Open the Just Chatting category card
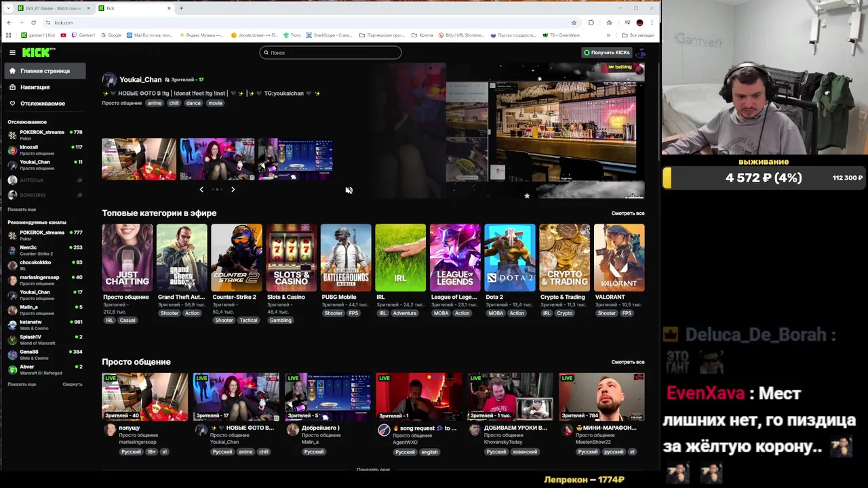Image resolution: width=868 pixels, height=488 pixels. click(x=127, y=258)
